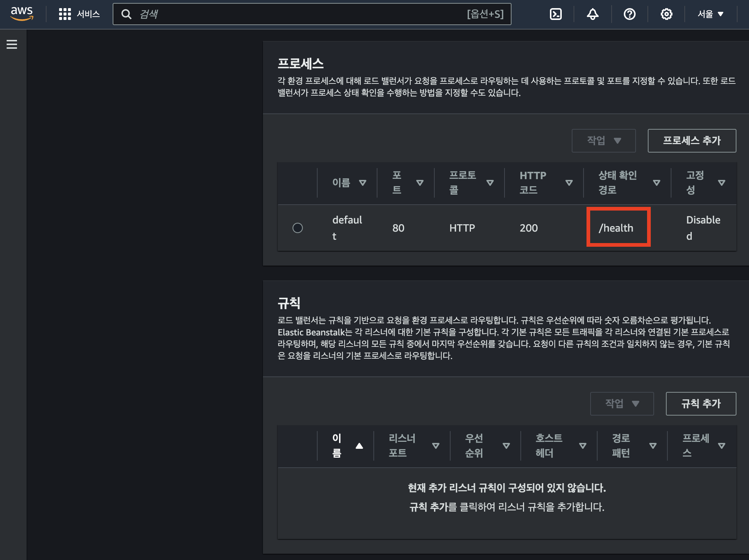Image resolution: width=749 pixels, height=560 pixels.
Task: Focus the 검색 search input field
Action: point(312,14)
